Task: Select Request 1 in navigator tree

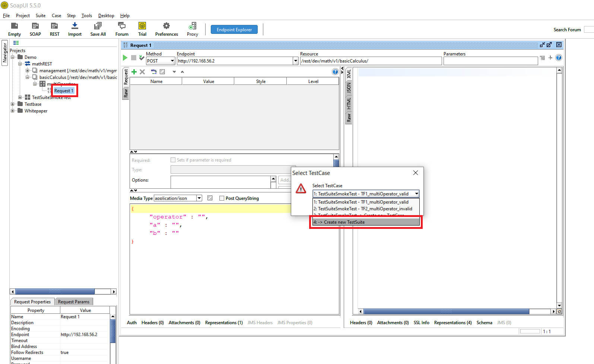Action: pos(64,90)
